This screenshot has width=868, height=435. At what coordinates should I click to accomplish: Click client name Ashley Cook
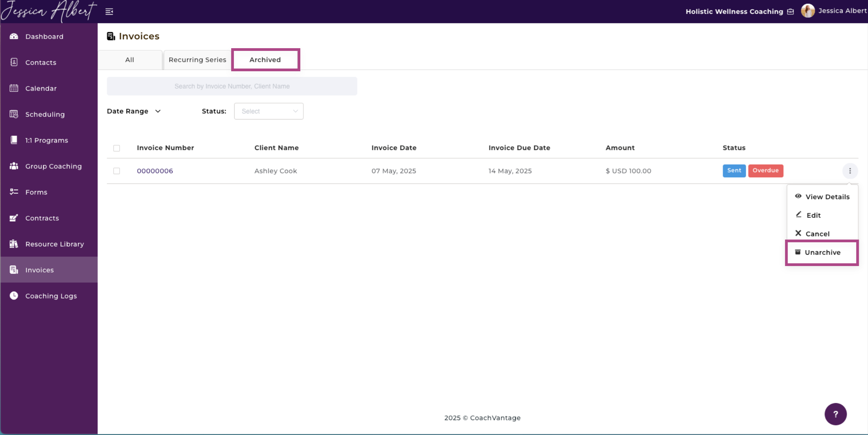[x=276, y=171]
